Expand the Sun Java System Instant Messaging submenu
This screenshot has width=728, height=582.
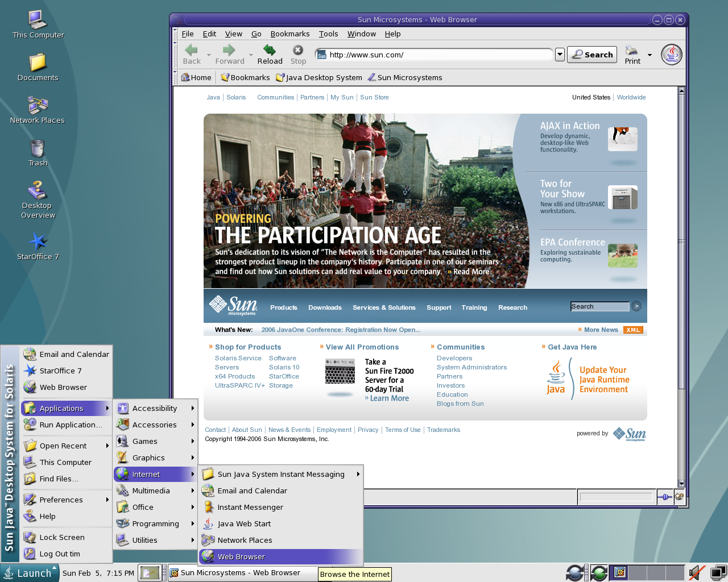click(x=280, y=474)
